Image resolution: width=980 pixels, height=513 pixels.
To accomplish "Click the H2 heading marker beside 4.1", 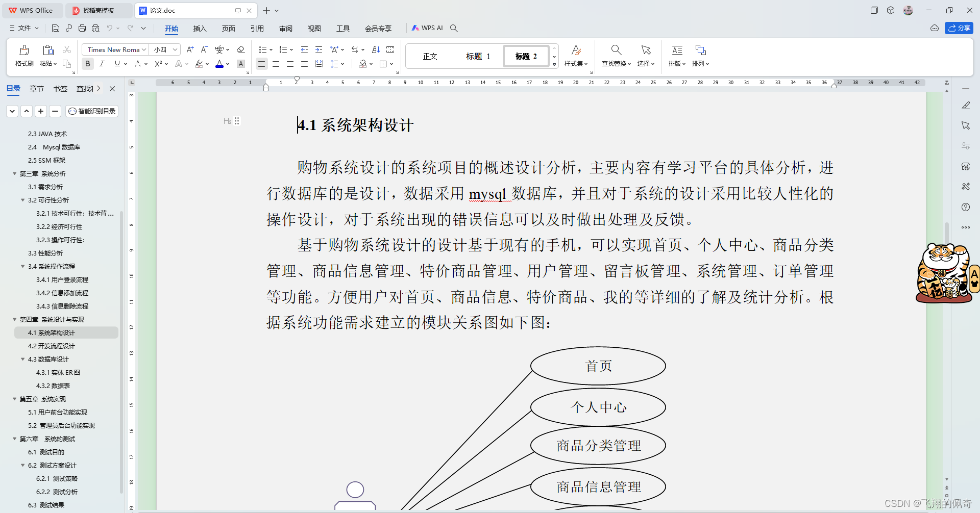I will coord(228,121).
